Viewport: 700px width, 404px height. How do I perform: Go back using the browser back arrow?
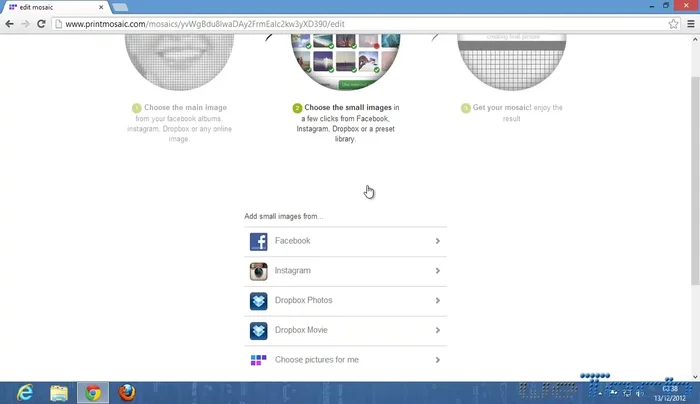point(9,23)
